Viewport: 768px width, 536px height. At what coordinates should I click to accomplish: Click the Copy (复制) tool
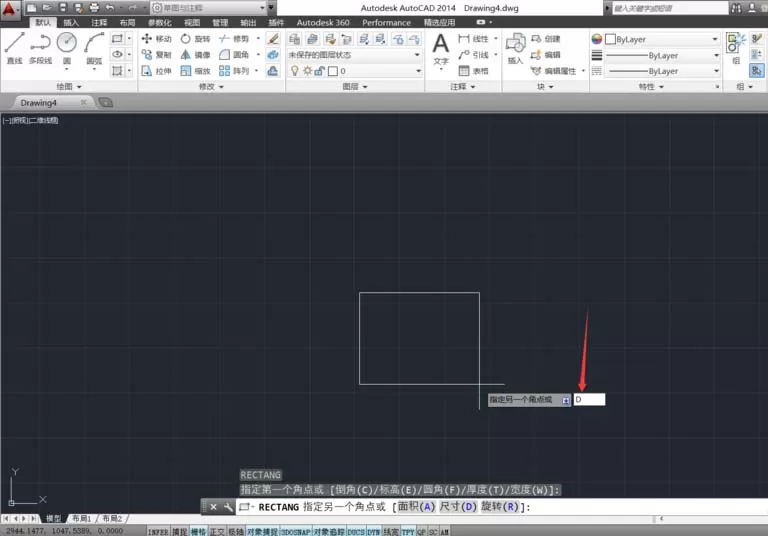pos(157,55)
